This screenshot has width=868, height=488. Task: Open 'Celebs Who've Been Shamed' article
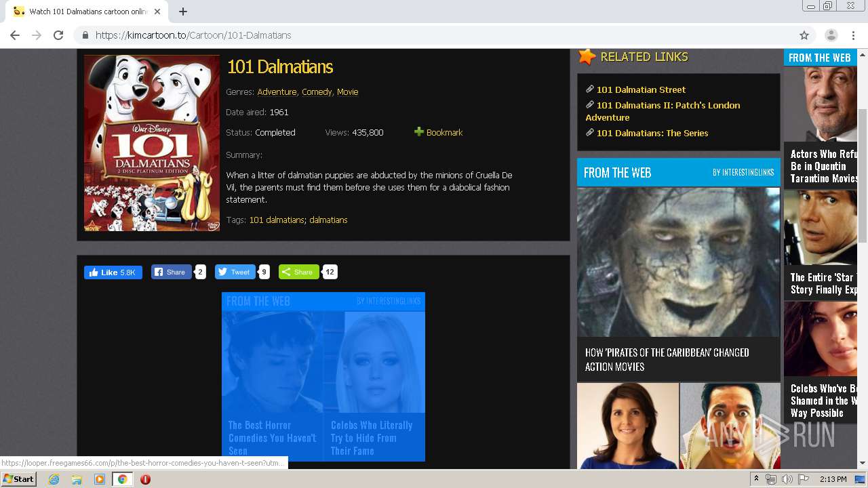[x=824, y=401]
